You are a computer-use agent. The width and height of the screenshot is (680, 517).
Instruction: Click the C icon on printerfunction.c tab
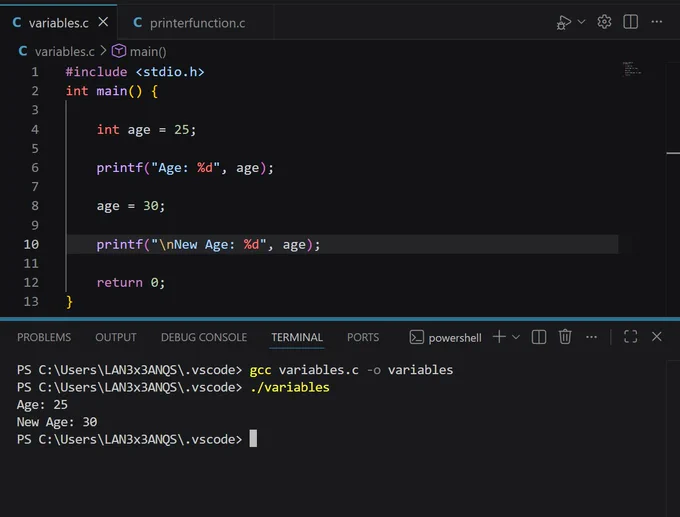click(x=138, y=22)
